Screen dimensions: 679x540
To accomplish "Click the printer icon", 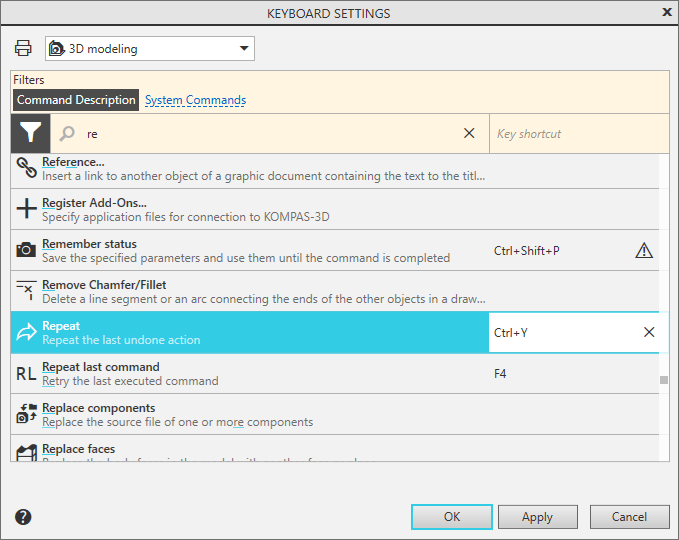I will pos(23,49).
